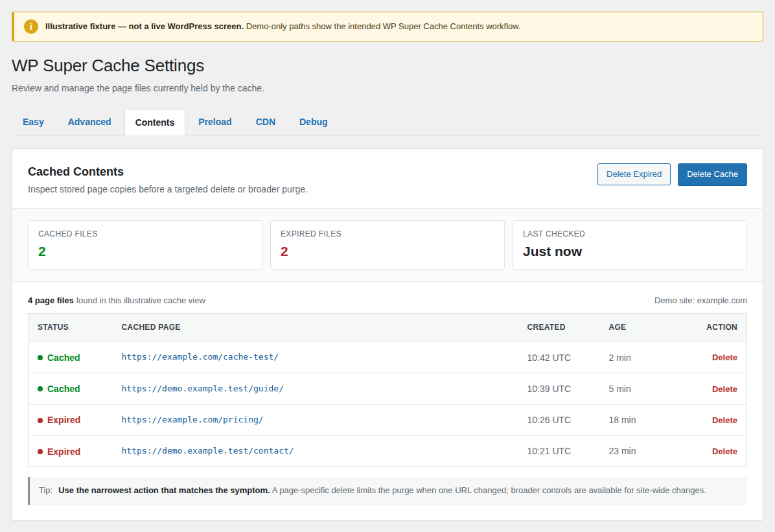This screenshot has height=532, width=775.
Task: Click the 10:26 UTC created time
Action: 549,421
